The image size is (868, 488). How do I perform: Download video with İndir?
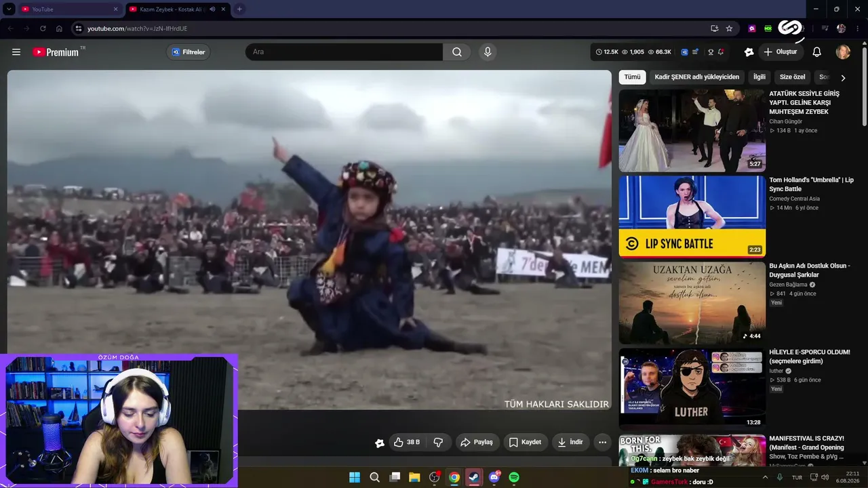coord(570,443)
